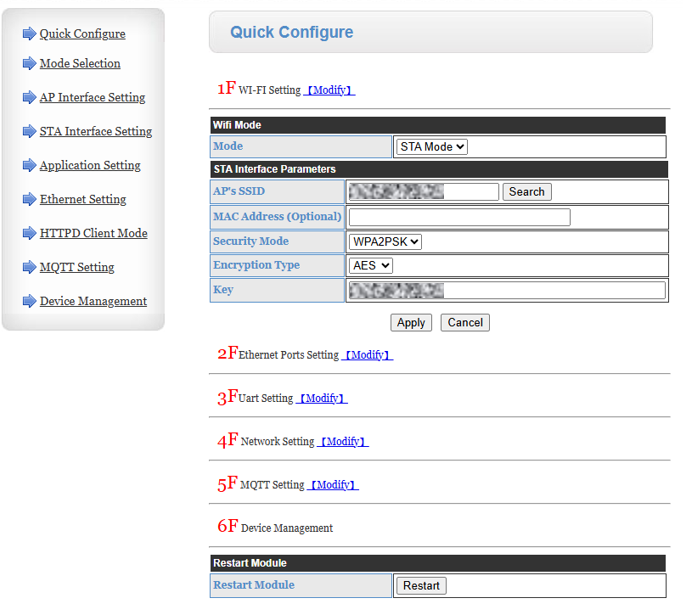Click the arrow icon beside Ethernet Setting

(29, 199)
